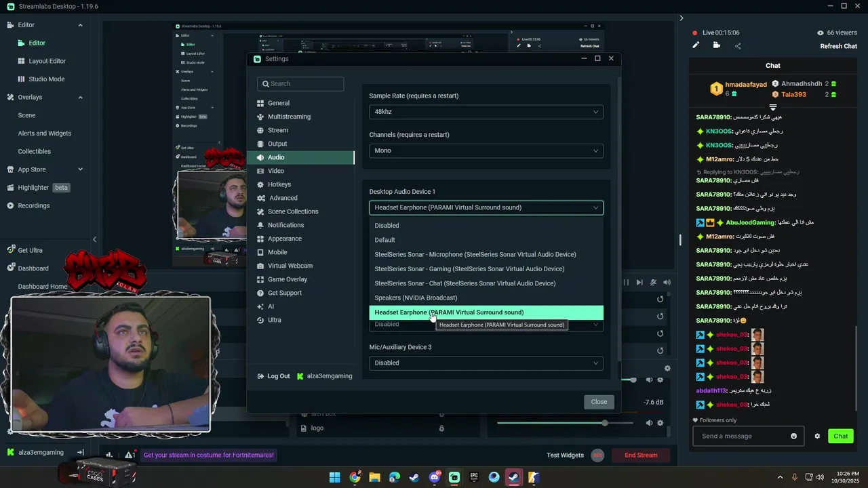Click the AI settings icon
This screenshot has width=868, height=488.
260,306
